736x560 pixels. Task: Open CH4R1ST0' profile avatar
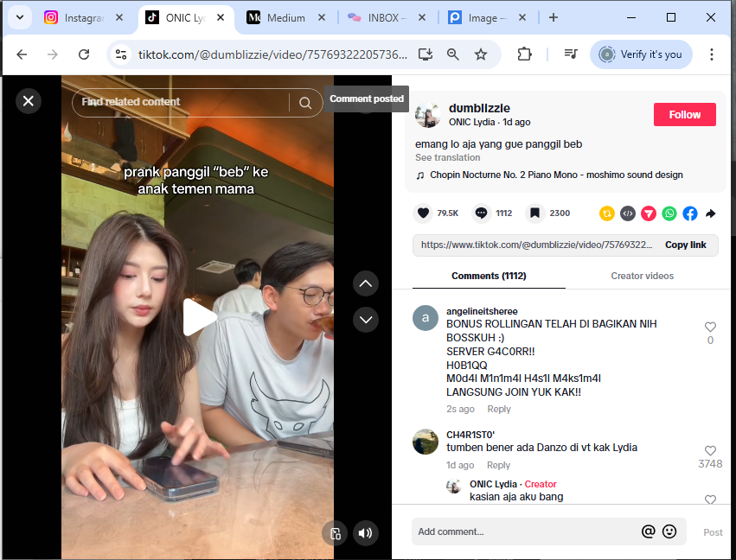tap(426, 442)
